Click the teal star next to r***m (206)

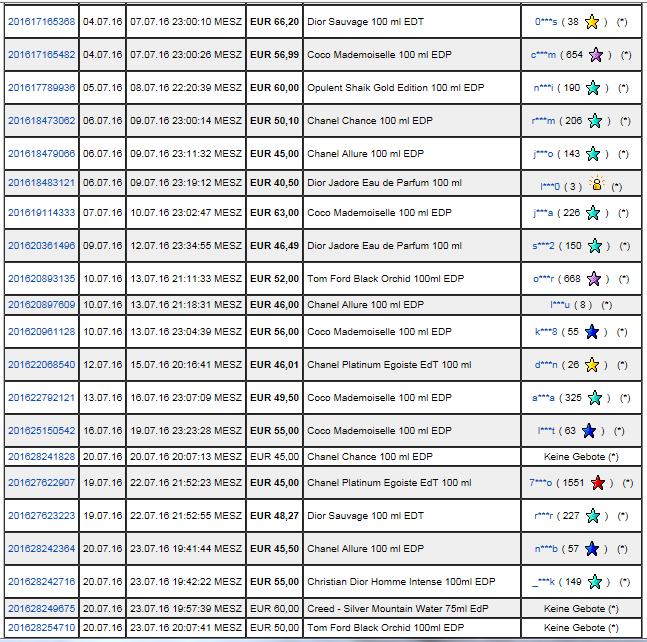point(595,120)
